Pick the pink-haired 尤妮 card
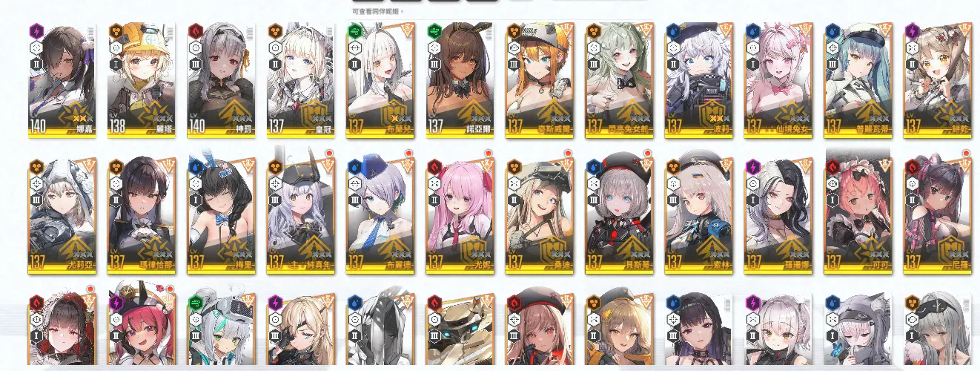 pyautogui.click(x=460, y=212)
